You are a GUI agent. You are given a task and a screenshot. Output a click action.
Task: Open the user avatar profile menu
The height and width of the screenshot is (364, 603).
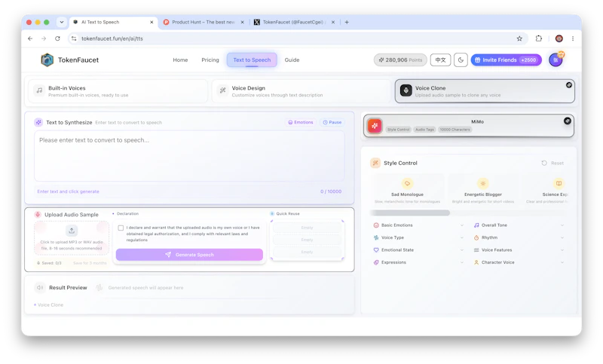[556, 60]
